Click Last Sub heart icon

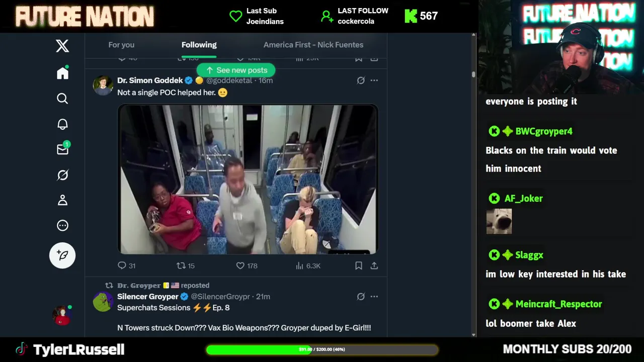(x=235, y=16)
